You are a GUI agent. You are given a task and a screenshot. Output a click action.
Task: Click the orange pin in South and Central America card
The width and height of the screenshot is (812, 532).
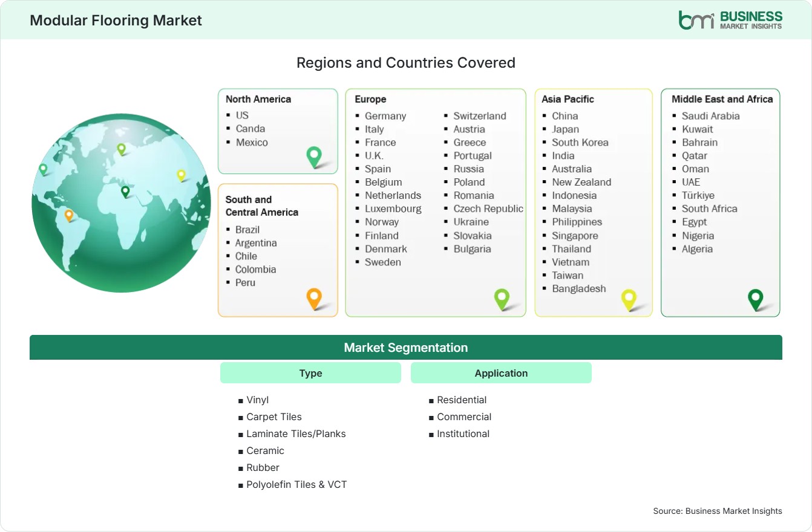coord(314,299)
